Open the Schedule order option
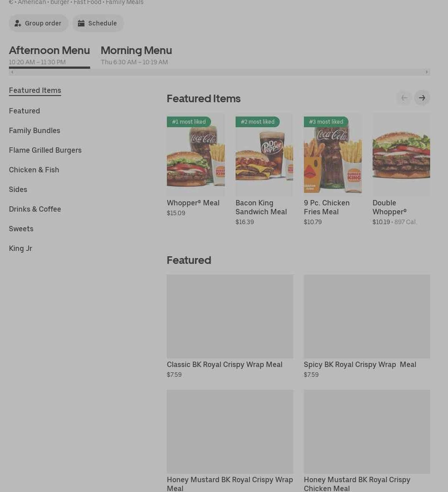Screen dimensions: 448x492 click(x=98, y=23)
